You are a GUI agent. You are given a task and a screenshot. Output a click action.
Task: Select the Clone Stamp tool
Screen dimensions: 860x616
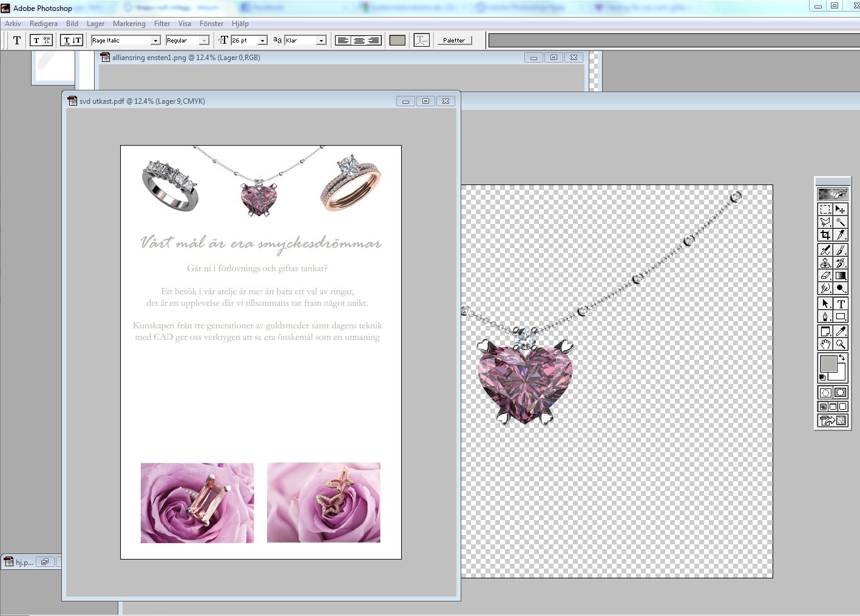click(825, 263)
